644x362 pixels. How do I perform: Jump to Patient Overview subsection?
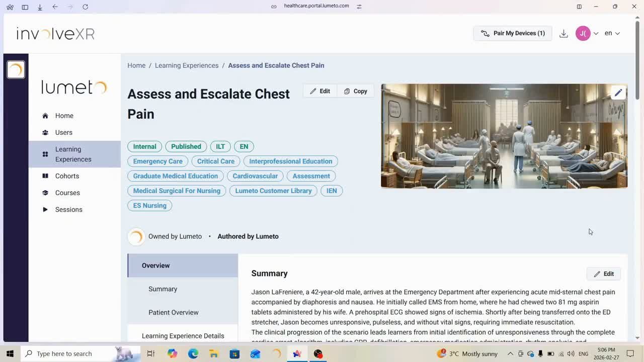tap(174, 312)
